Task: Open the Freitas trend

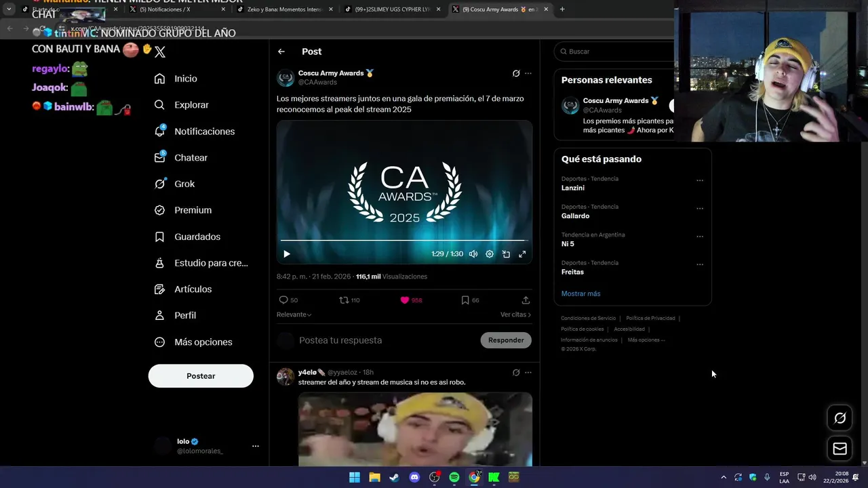Action: [572, 272]
